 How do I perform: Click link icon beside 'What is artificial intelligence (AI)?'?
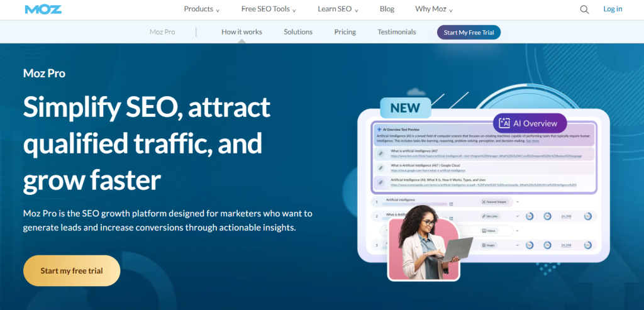(381, 153)
